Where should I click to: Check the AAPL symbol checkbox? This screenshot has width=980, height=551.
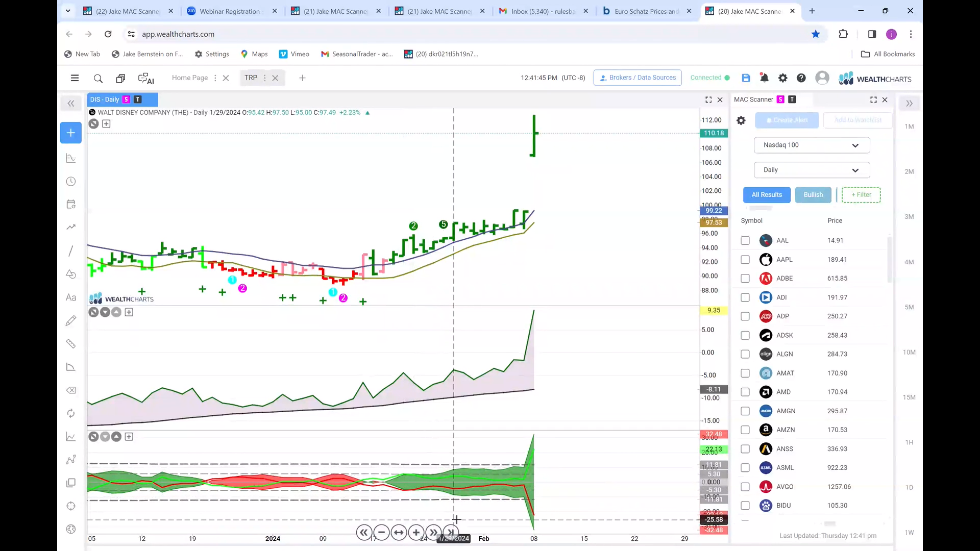click(745, 260)
